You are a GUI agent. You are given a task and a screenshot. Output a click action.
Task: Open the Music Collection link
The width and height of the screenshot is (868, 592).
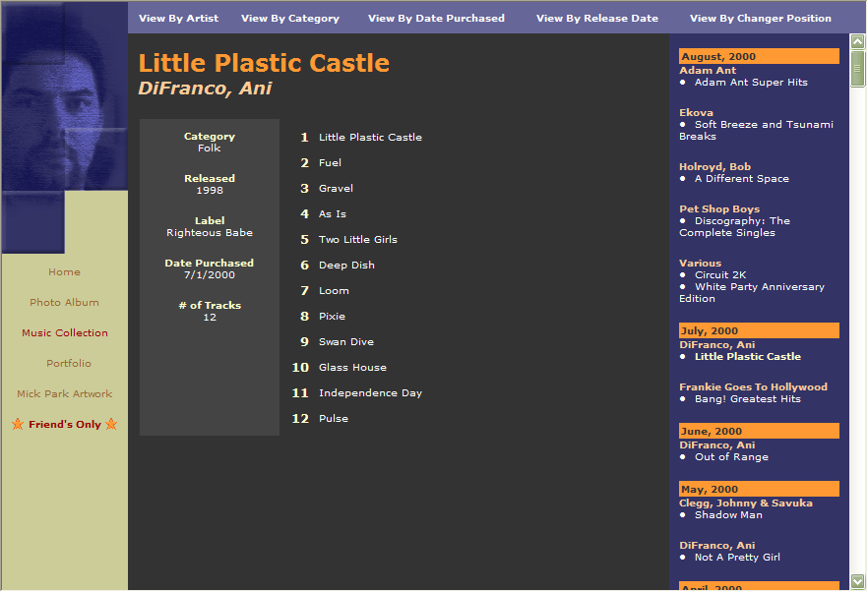[64, 333]
